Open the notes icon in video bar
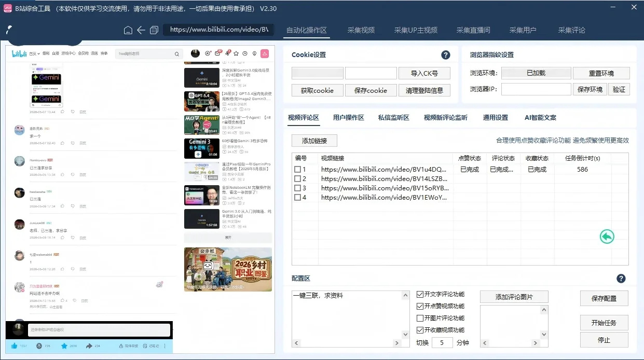This screenshot has height=360, width=644. click(x=145, y=346)
